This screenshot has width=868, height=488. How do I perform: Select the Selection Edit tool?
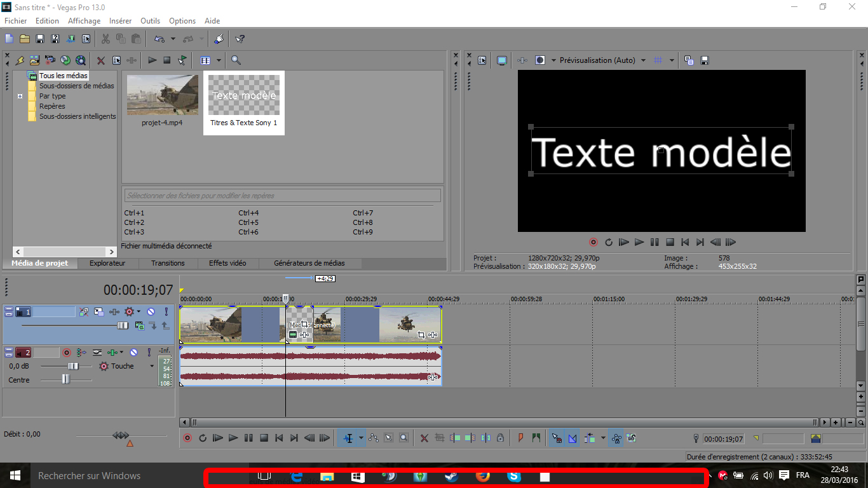(x=388, y=438)
